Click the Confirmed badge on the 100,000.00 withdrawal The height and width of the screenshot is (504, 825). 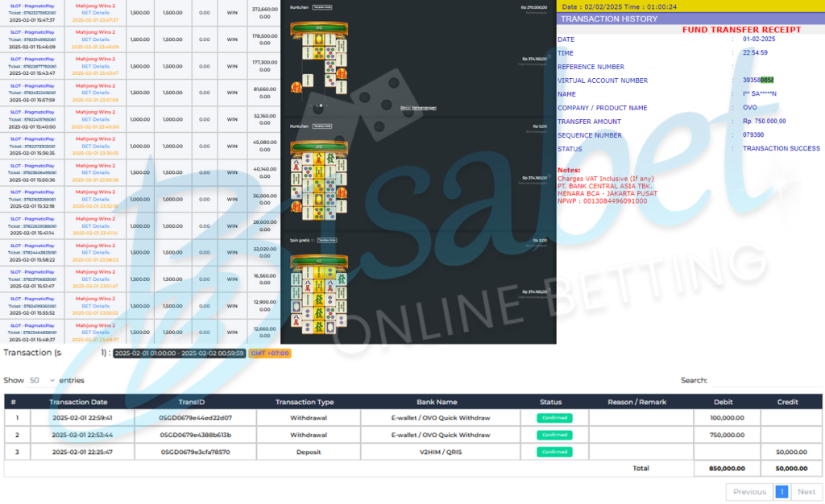coord(554,418)
